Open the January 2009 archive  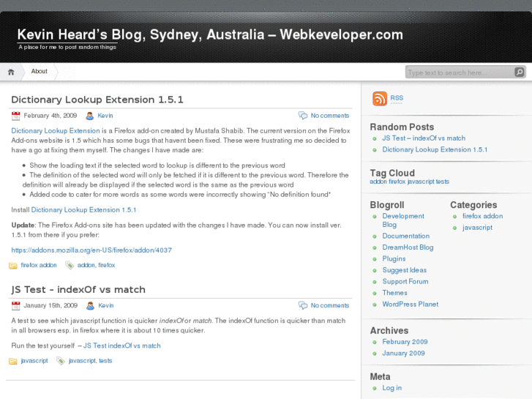point(403,353)
